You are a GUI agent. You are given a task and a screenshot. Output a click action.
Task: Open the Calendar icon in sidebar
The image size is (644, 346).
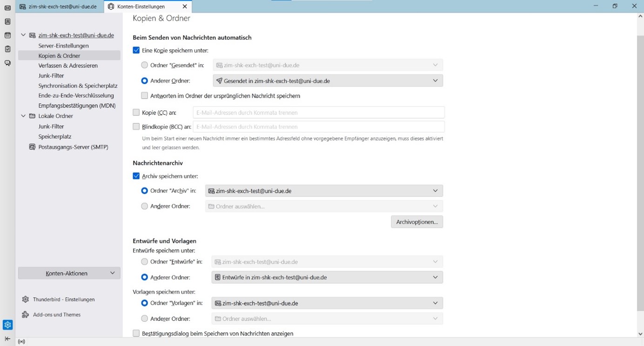click(7, 35)
